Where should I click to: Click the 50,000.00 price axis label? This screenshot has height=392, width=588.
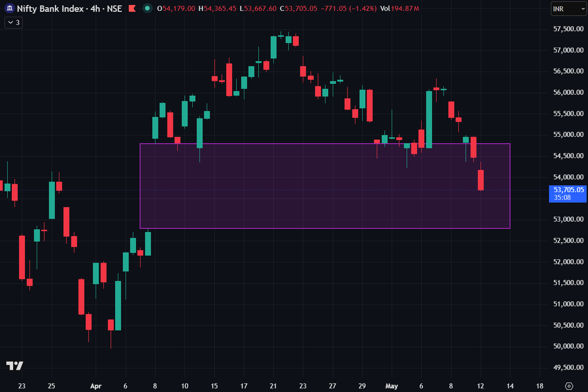[568, 346]
